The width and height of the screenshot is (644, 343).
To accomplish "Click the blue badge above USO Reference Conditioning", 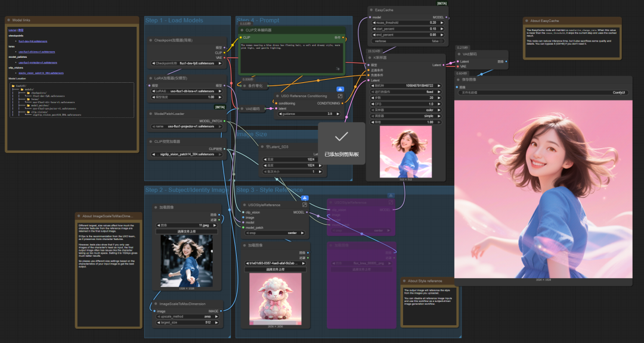I will (x=340, y=89).
